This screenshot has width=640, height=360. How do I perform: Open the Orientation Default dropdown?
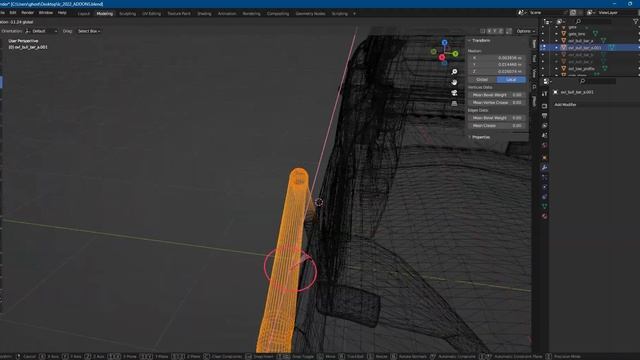[41, 31]
